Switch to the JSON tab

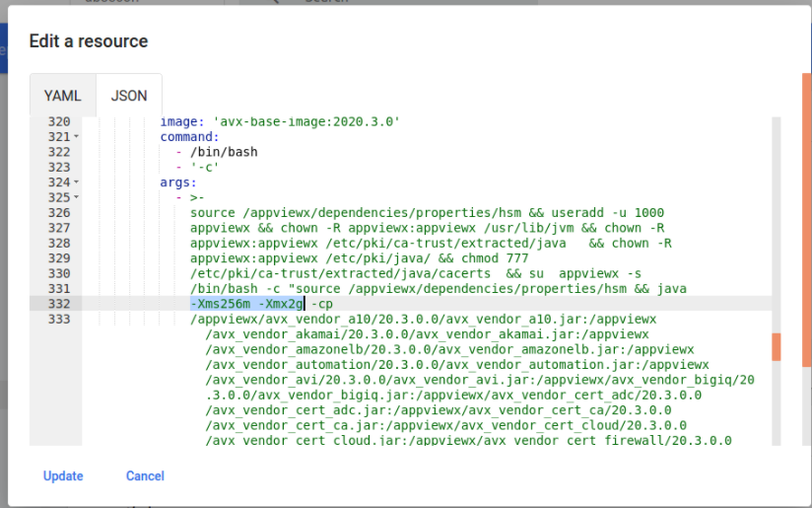(x=129, y=96)
